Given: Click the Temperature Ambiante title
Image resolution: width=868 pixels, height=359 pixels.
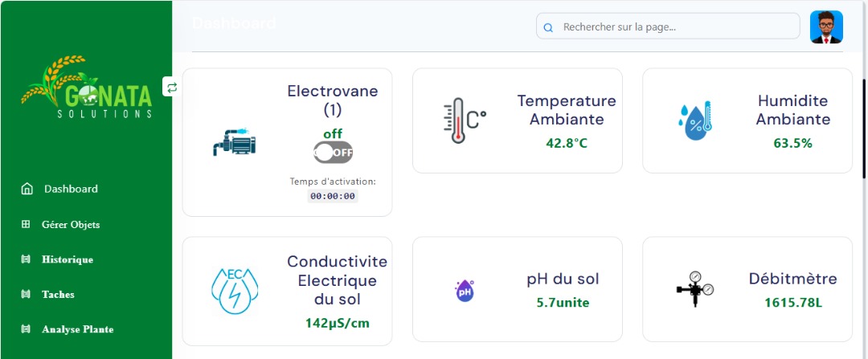Looking at the screenshot, I should 567,110.
